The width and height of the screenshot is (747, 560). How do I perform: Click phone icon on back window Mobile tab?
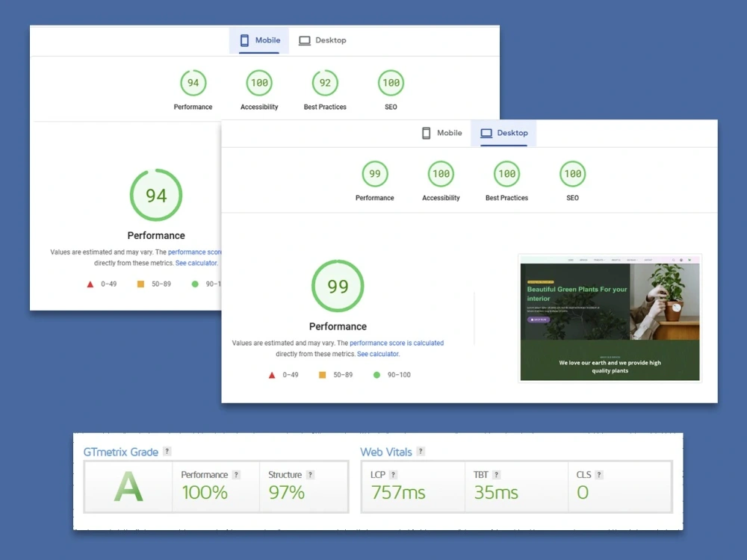pyautogui.click(x=244, y=40)
